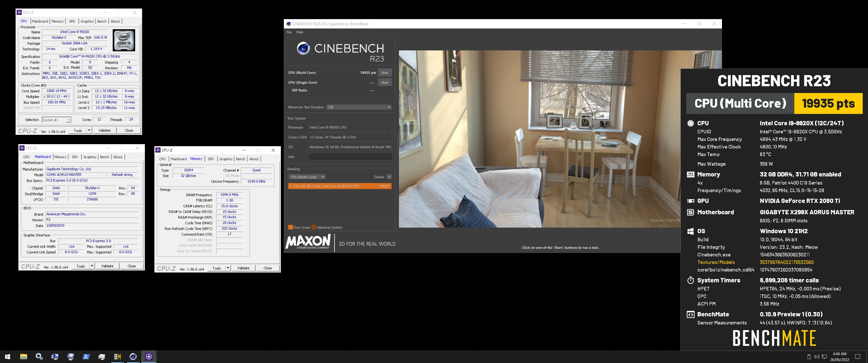
Task: Open the Help menu in Cinebench
Action: tap(300, 32)
